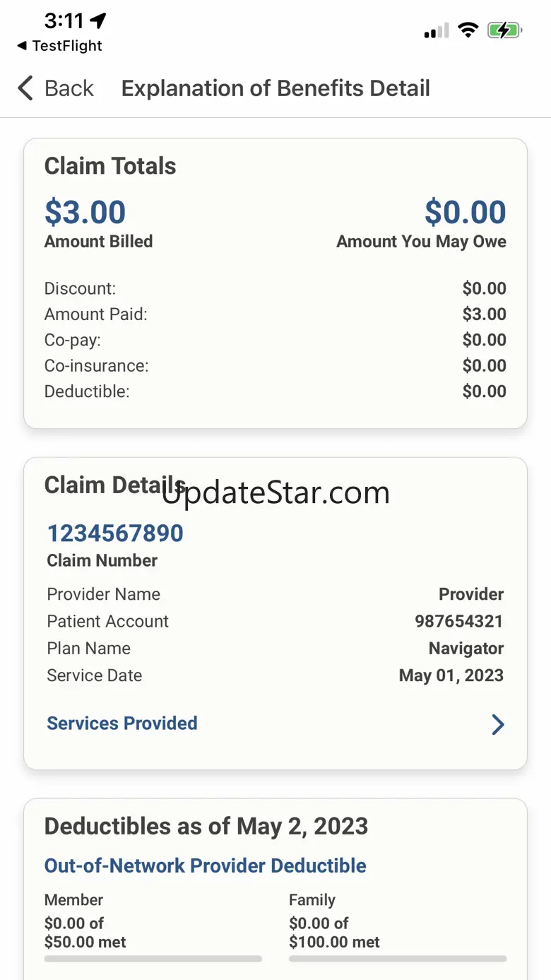Tap the Patient Account number 987654321
This screenshot has height=980, width=551.
point(459,621)
